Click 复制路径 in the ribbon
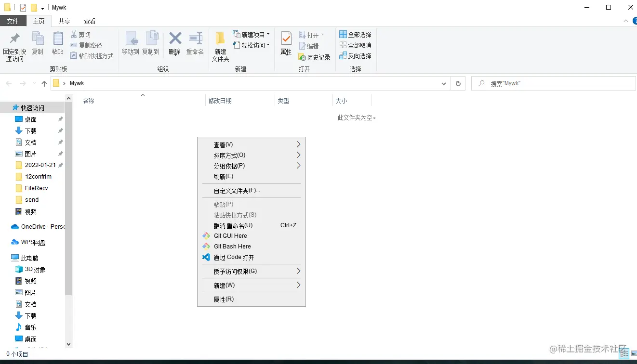 [86, 45]
